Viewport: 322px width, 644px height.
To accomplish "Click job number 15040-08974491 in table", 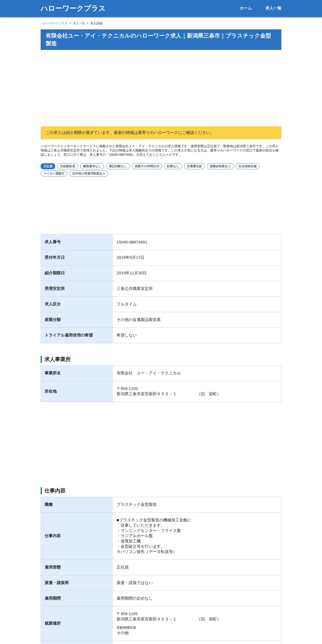I will [132, 242].
